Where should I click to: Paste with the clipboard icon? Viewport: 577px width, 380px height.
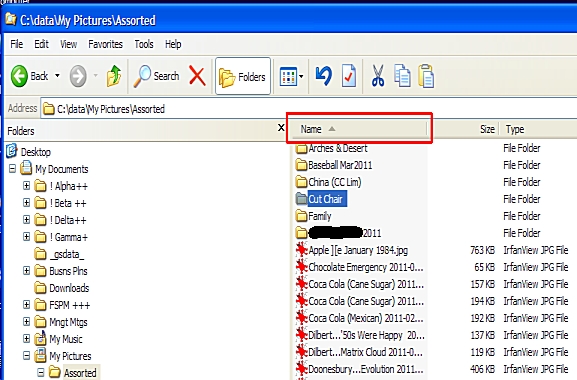pos(426,76)
